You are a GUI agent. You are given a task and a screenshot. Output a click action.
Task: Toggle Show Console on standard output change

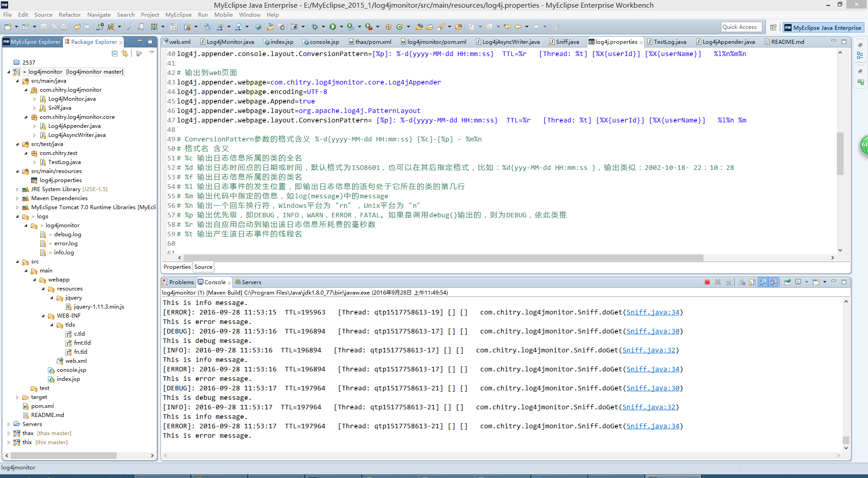pyautogui.click(x=763, y=282)
